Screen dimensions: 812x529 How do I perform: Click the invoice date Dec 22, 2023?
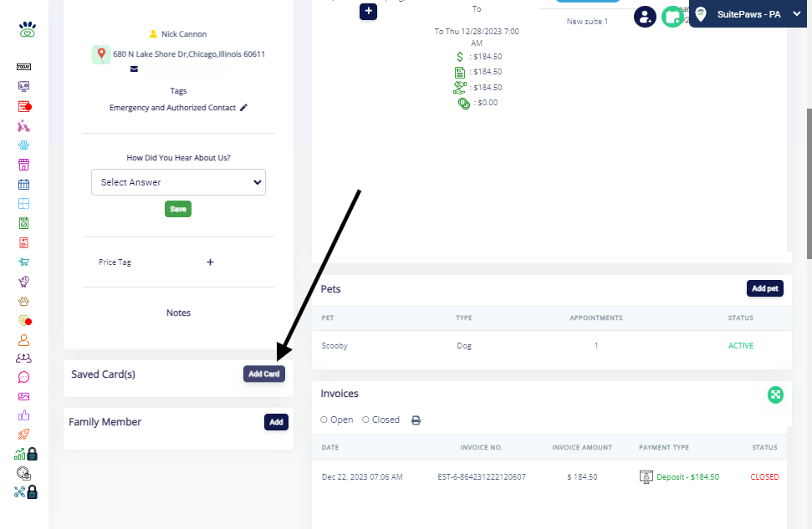362,476
